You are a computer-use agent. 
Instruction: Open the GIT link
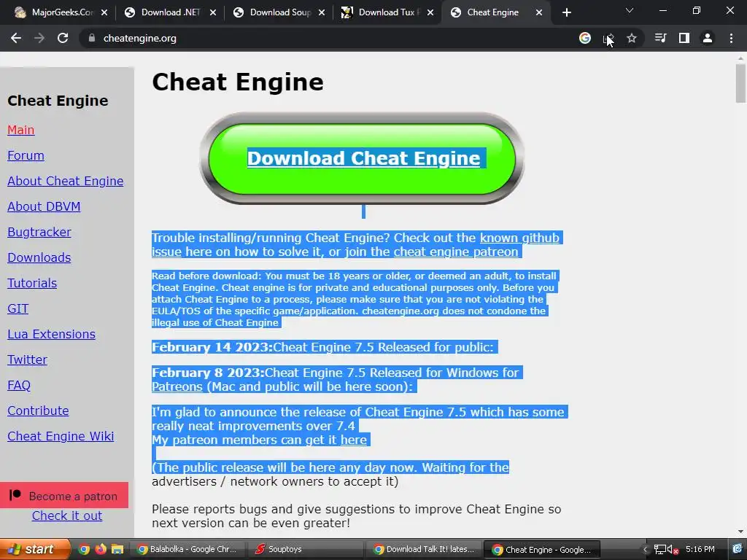pyautogui.click(x=18, y=308)
